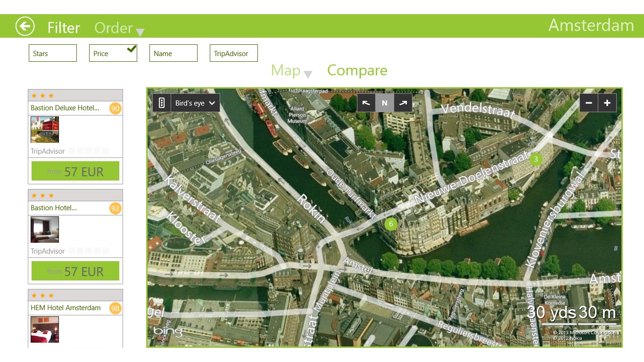Select map cluster marker labeled 3
The height and width of the screenshot is (362, 644).
click(536, 159)
